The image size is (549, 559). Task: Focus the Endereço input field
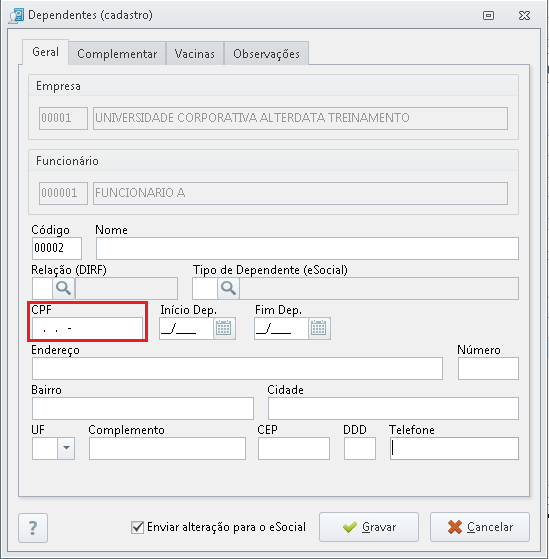pyautogui.click(x=237, y=368)
